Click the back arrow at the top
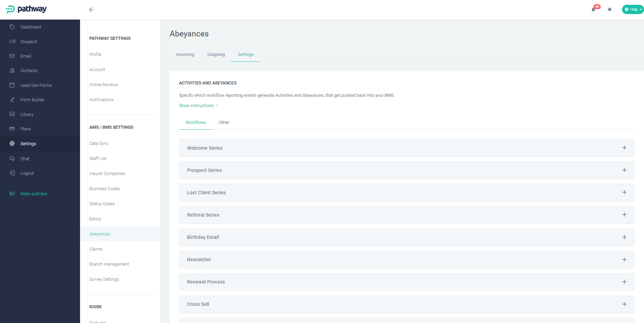 92,10
